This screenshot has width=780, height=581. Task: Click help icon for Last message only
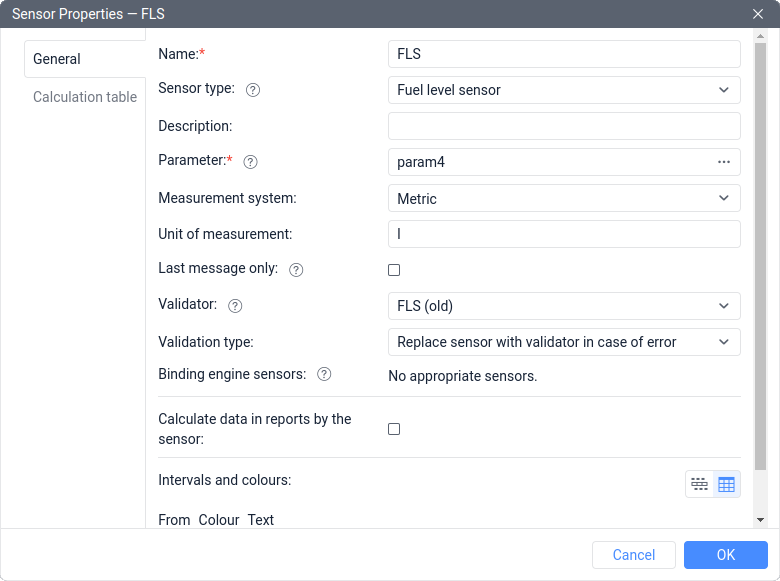296,270
